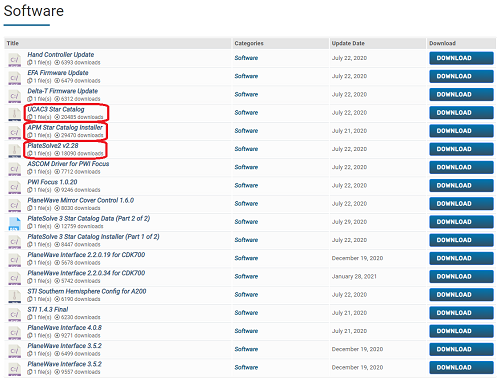Click the zip icon beside STI Southern Hemisphere Config

15,296
